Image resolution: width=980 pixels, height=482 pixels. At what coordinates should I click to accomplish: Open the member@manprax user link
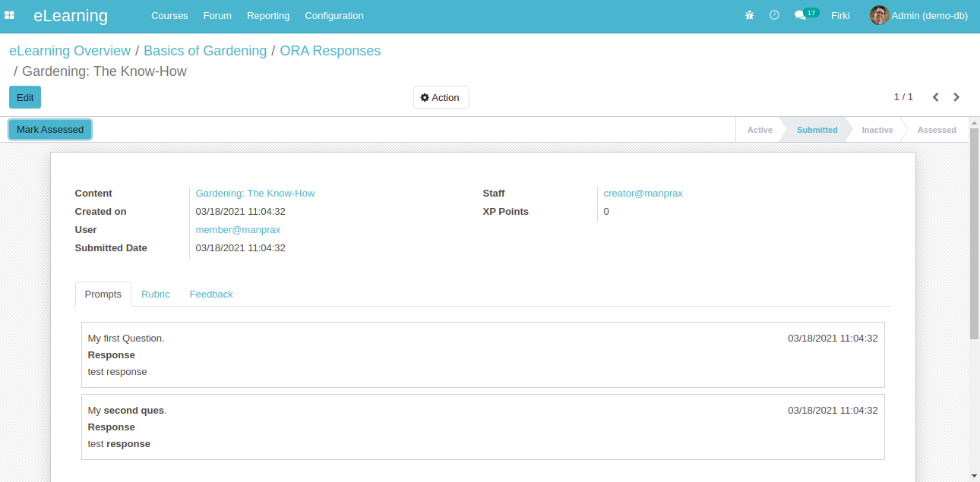coord(238,230)
